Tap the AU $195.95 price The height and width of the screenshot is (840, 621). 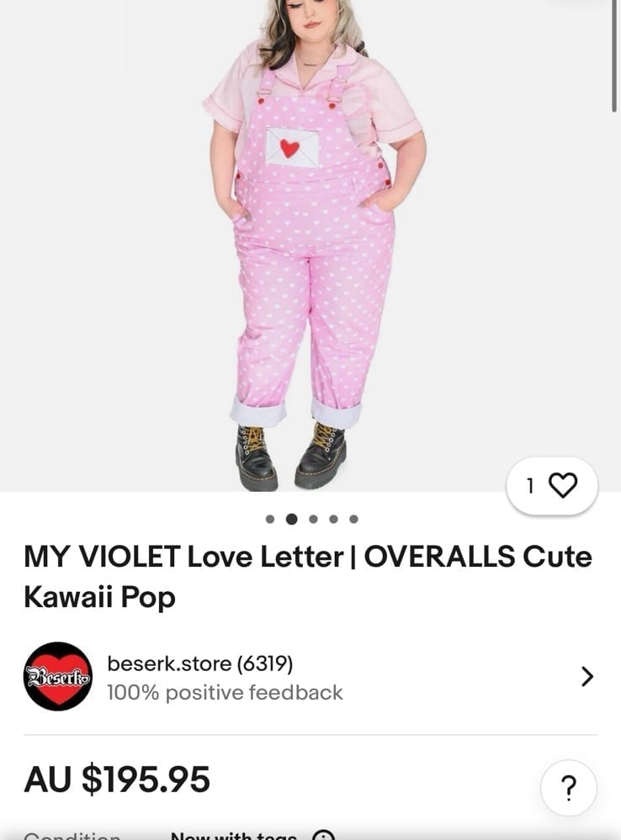[x=117, y=779]
